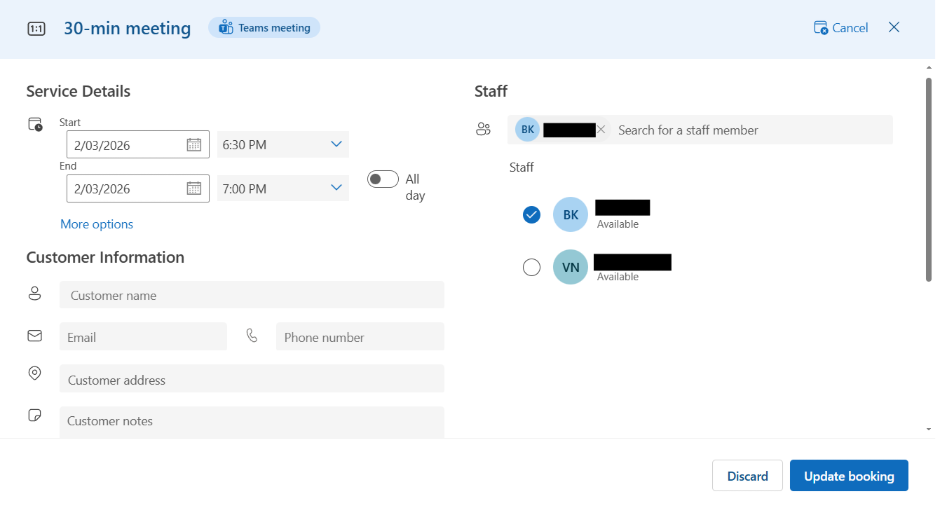Click the Start date field 2/03/2026
The height and width of the screenshot is (508, 936).
(x=138, y=144)
